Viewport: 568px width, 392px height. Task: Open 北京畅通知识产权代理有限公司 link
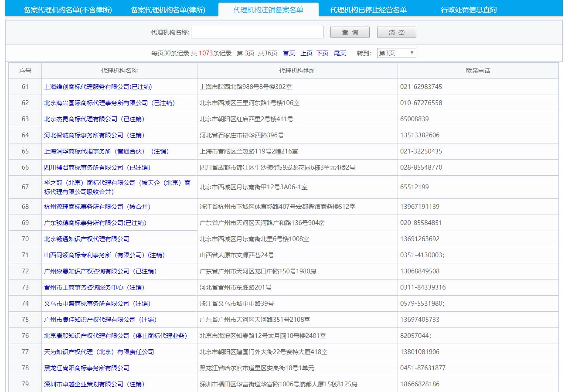[87, 239]
